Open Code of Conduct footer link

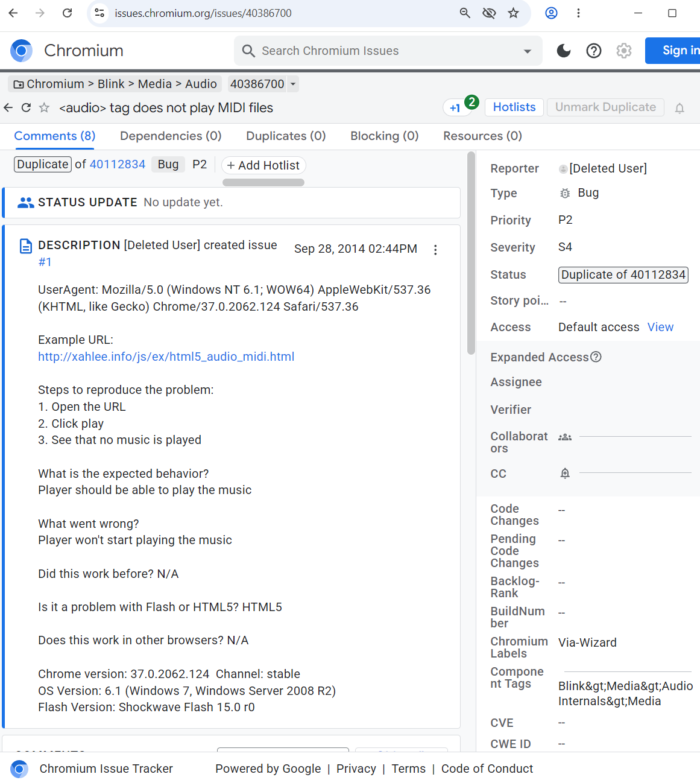click(x=487, y=769)
